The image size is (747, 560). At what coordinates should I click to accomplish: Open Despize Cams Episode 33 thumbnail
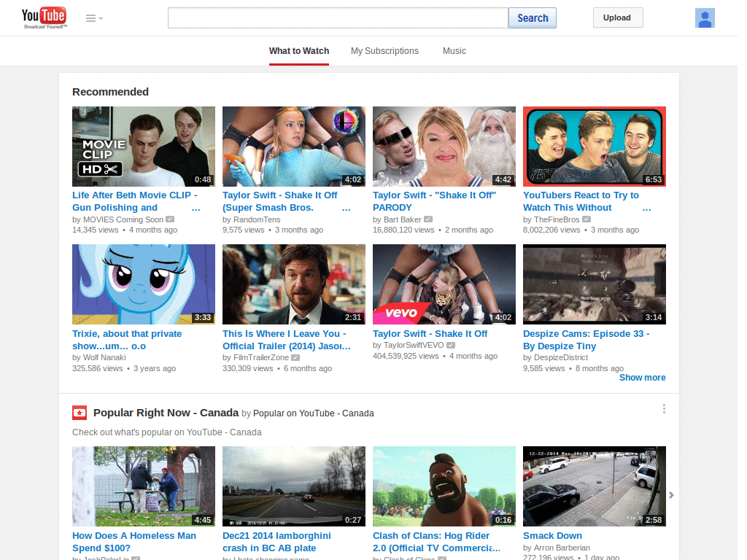point(594,284)
